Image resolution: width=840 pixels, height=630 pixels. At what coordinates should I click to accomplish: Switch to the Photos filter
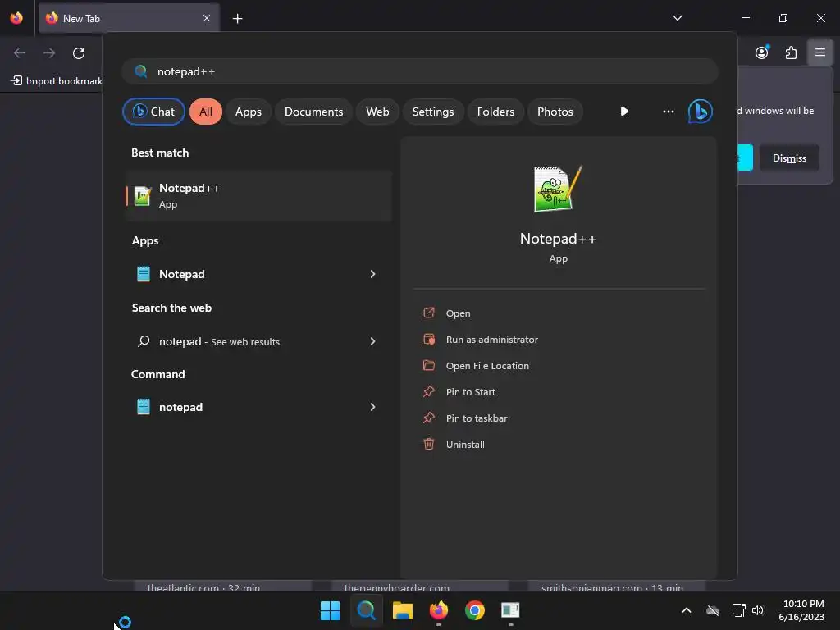point(555,112)
